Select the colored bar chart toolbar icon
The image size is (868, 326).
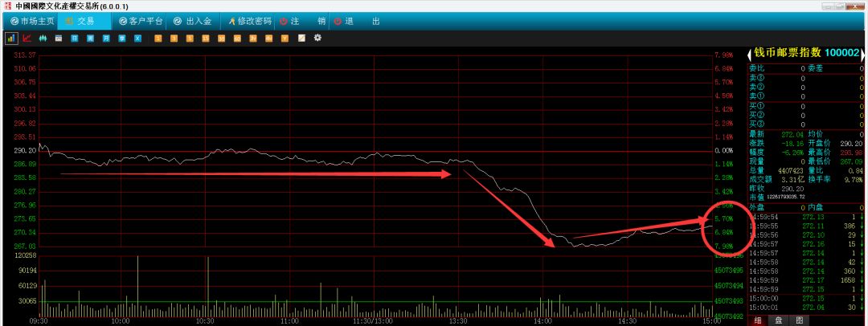point(10,39)
